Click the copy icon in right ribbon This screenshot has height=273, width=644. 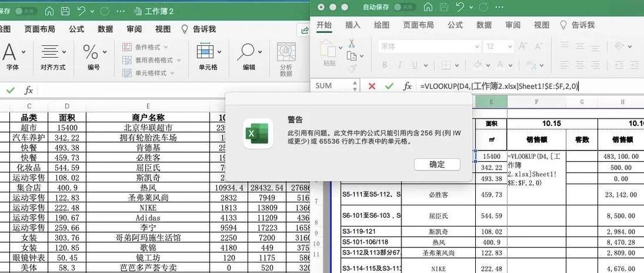(352, 55)
